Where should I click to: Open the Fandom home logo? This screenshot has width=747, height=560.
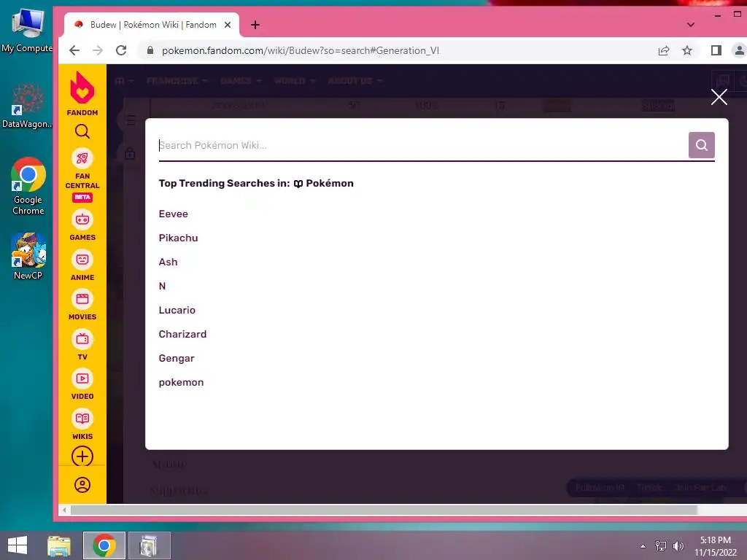[x=82, y=94]
